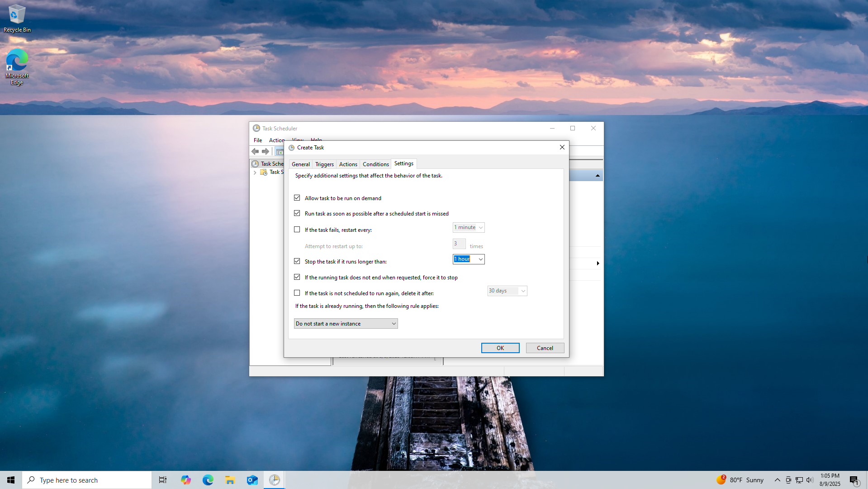This screenshot has height=489, width=868.
Task: Enable If the task fails, restart every
Action: click(297, 230)
